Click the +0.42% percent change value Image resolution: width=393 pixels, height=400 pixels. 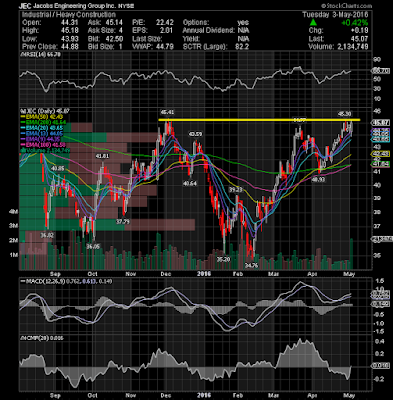354,23
